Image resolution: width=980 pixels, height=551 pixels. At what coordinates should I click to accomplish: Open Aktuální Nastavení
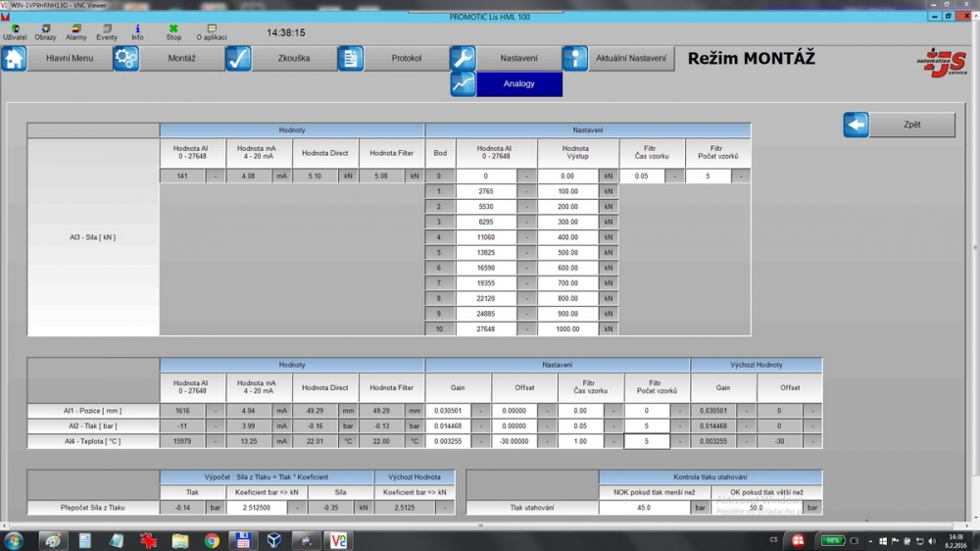pyautogui.click(x=631, y=59)
